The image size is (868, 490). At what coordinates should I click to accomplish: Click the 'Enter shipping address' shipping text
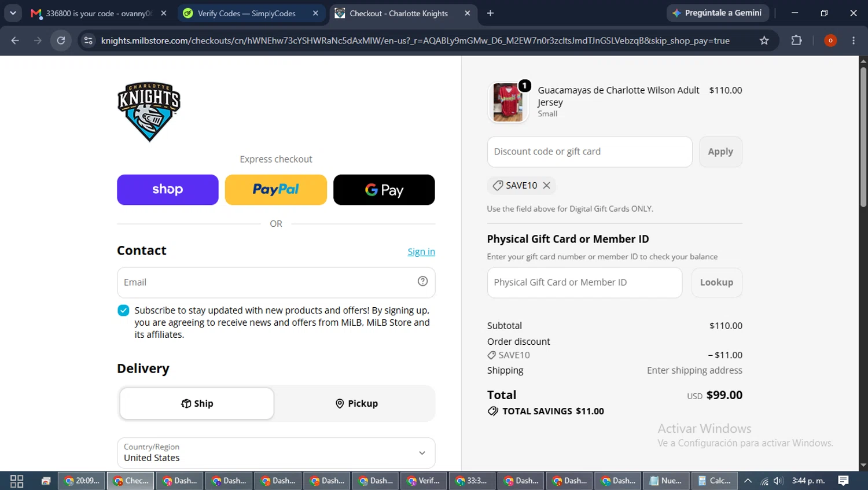[694, 370]
